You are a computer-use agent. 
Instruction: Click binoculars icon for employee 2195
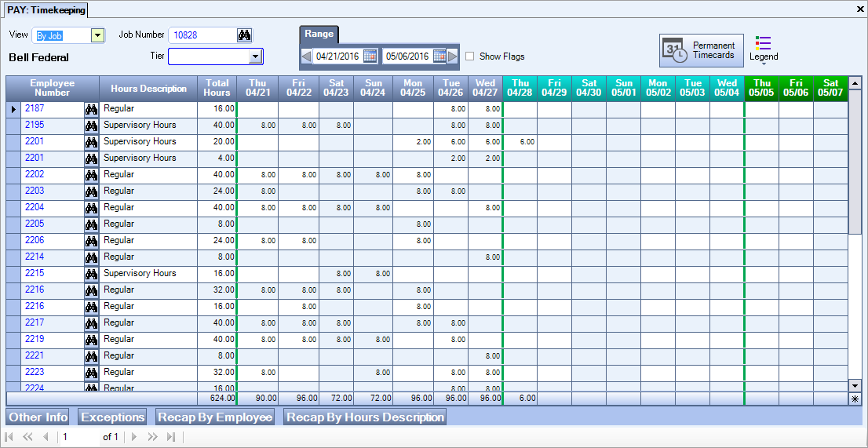[x=91, y=126]
